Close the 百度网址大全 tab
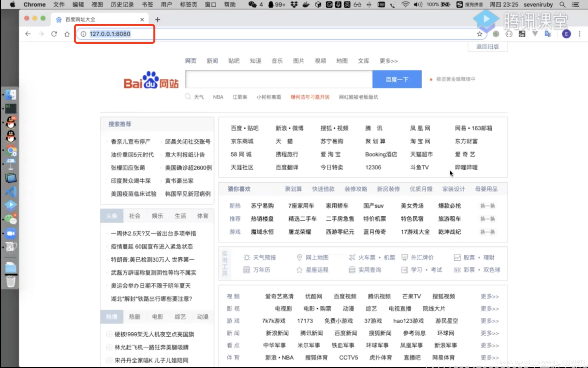588x368 pixels. (142, 19)
